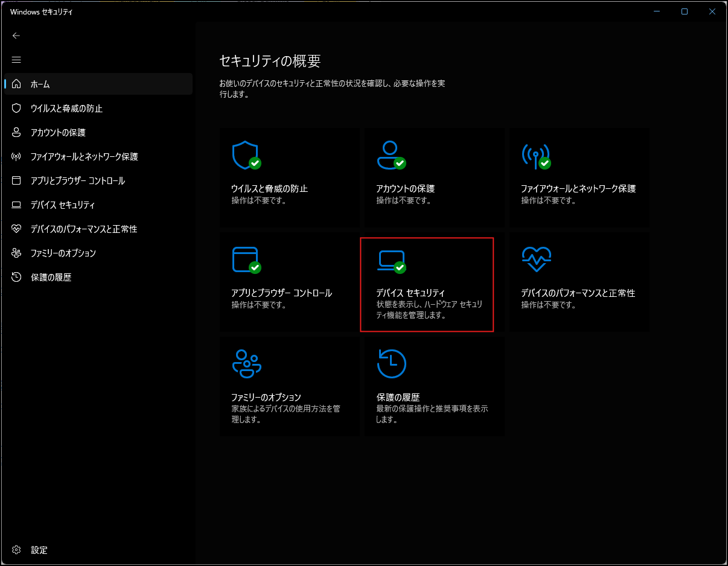Click 操作は不要です under ファイアウォール card

[x=548, y=200]
